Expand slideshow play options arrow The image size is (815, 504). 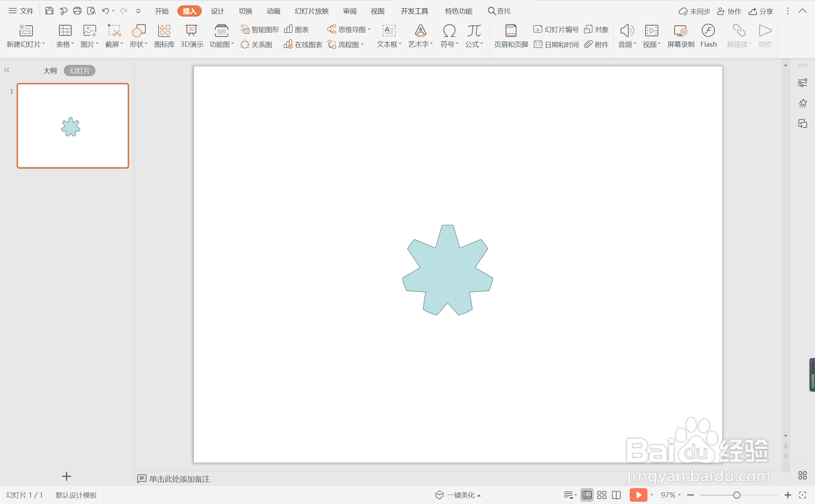(652, 495)
